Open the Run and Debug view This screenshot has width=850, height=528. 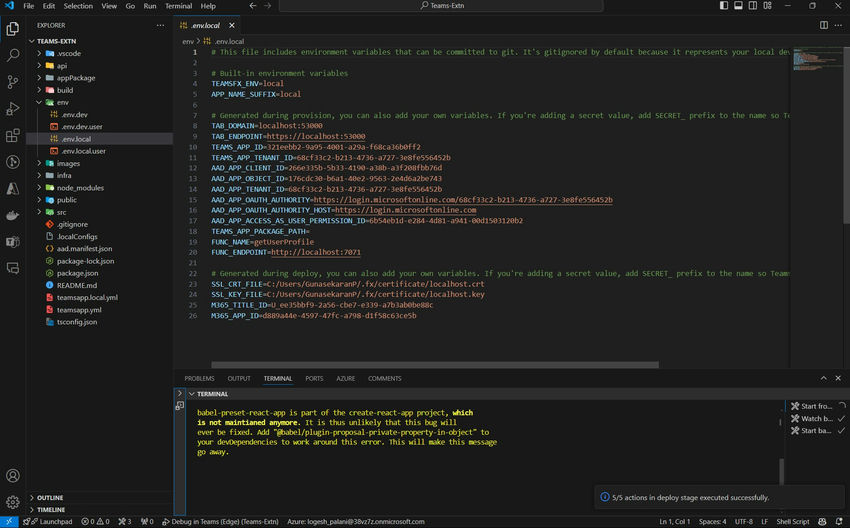[x=13, y=109]
